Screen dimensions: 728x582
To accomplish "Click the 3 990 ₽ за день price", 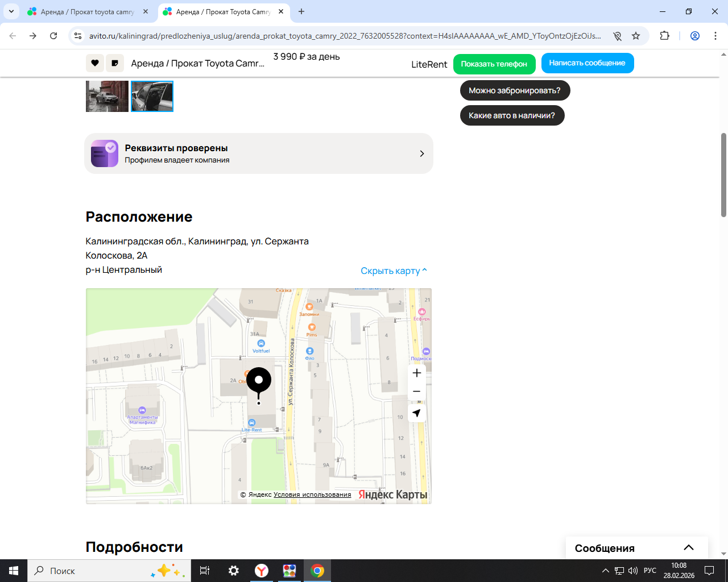I will click(x=307, y=57).
